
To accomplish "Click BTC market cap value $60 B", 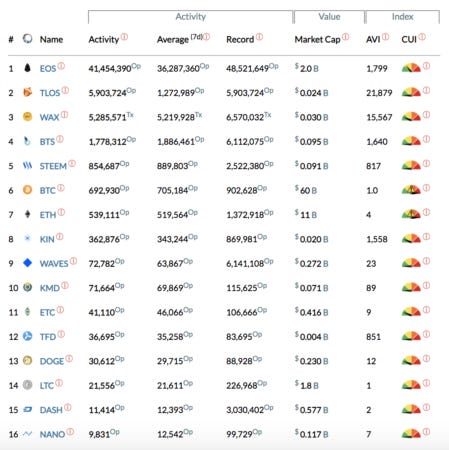I will 306,190.
